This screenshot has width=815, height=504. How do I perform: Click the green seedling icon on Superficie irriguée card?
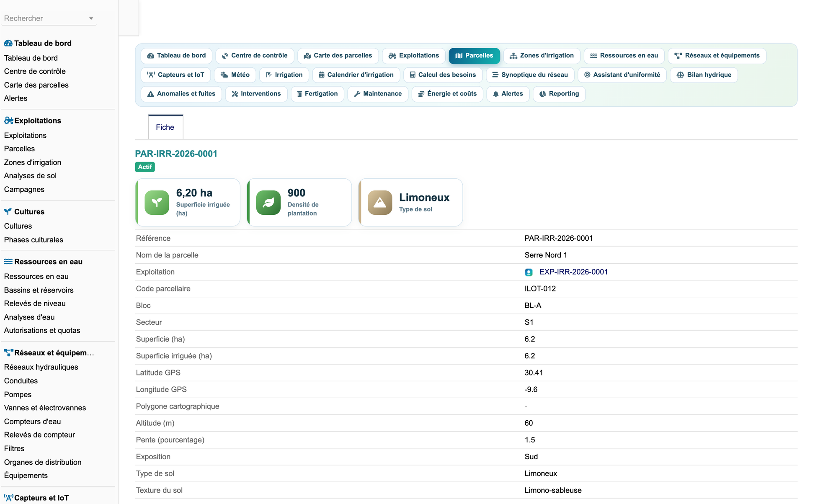[x=157, y=203]
